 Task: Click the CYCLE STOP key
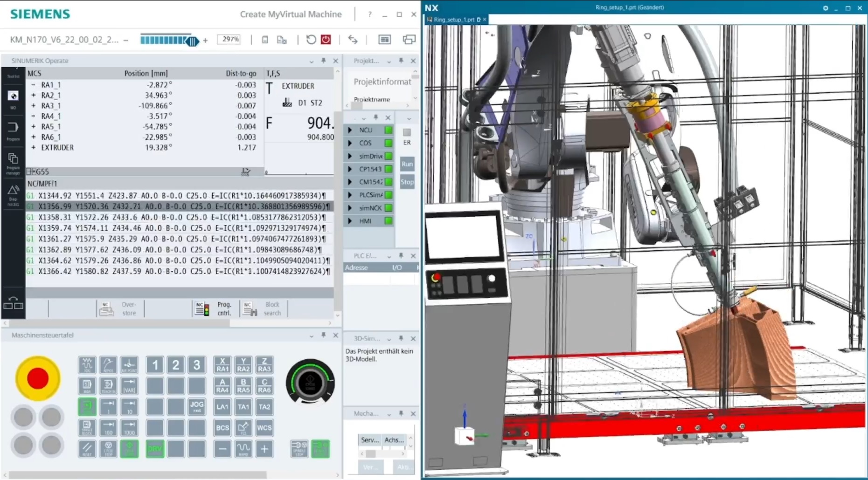coord(108,448)
